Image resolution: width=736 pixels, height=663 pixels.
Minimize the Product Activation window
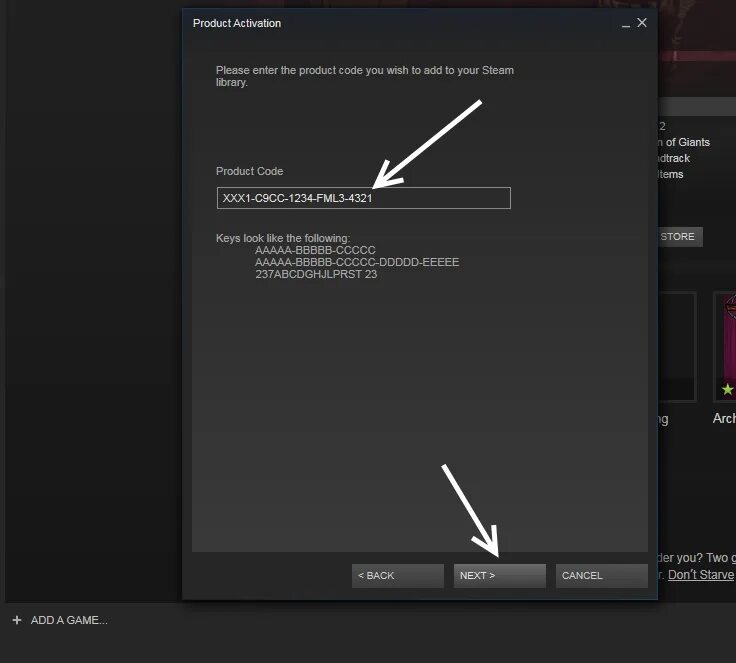tap(626, 24)
